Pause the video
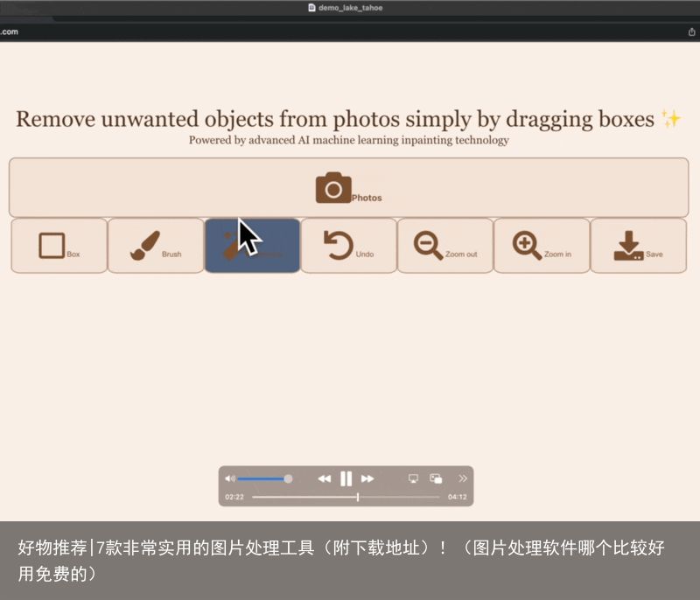The width and height of the screenshot is (700, 600). point(346,478)
